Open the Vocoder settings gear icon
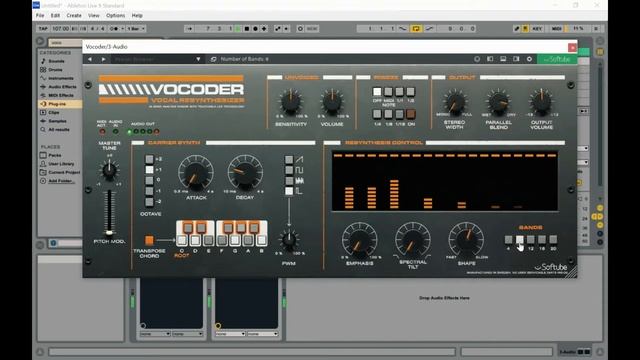 pyautogui.click(x=529, y=59)
